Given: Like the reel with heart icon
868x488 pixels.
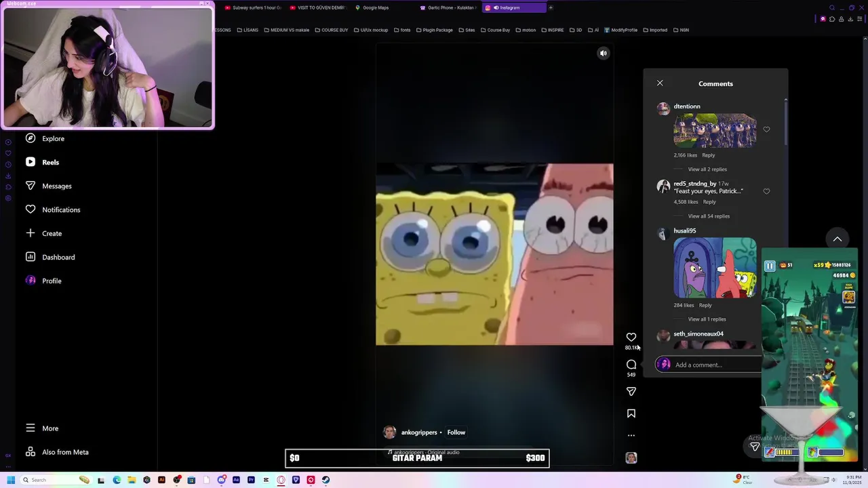Looking at the screenshot, I should pos(631,337).
